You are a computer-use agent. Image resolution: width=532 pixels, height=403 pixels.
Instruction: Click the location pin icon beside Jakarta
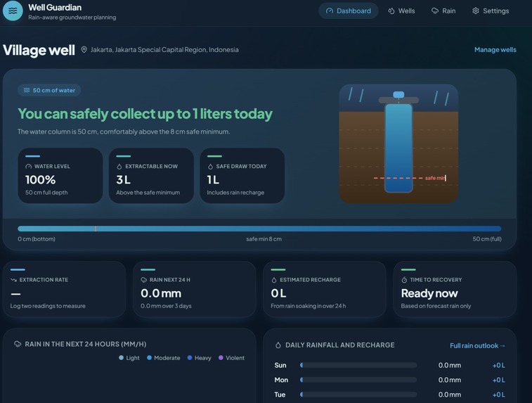coord(84,49)
